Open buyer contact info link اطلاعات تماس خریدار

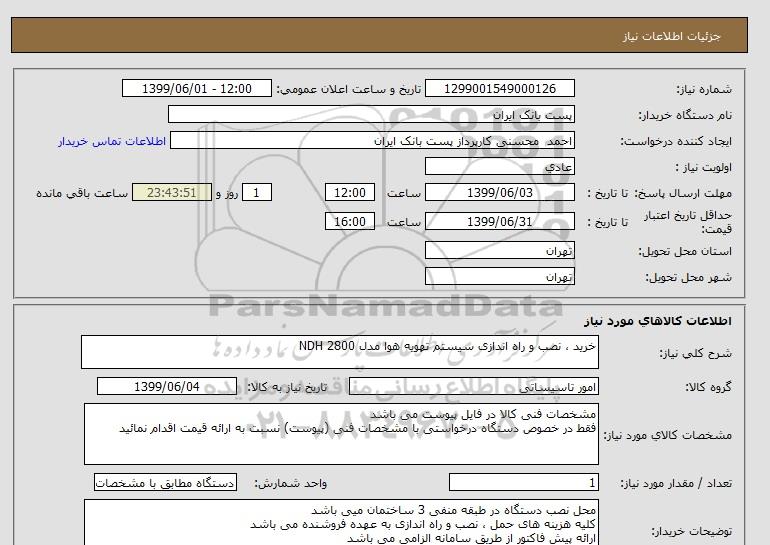112,141
